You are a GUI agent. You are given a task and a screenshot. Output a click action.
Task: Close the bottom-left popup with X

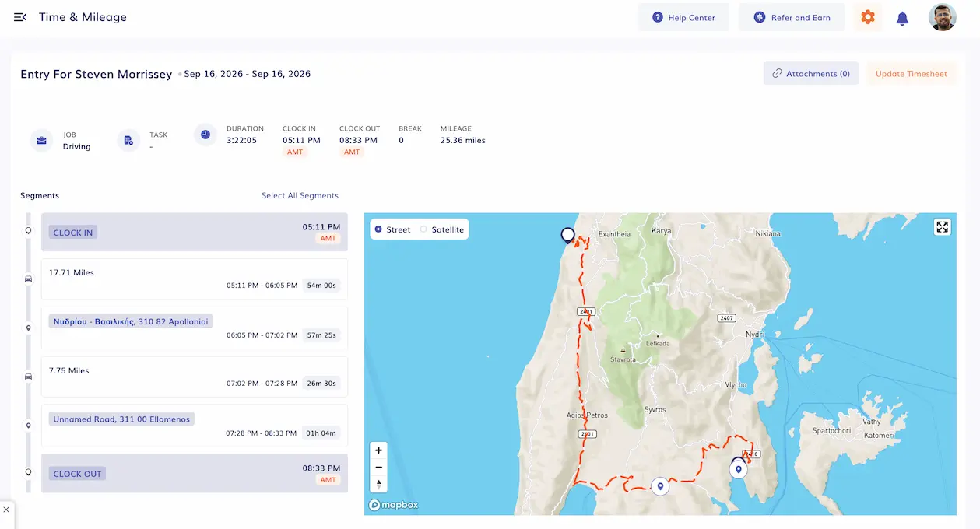click(6, 510)
